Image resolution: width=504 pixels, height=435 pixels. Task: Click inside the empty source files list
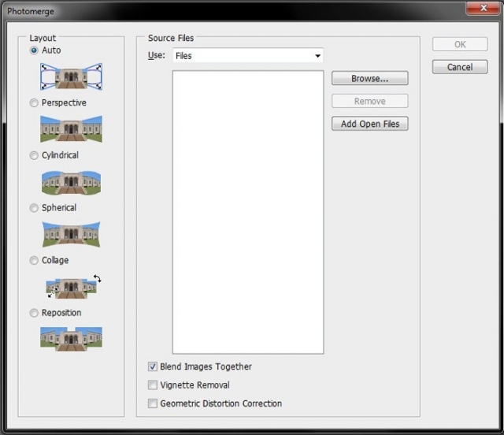click(x=247, y=211)
